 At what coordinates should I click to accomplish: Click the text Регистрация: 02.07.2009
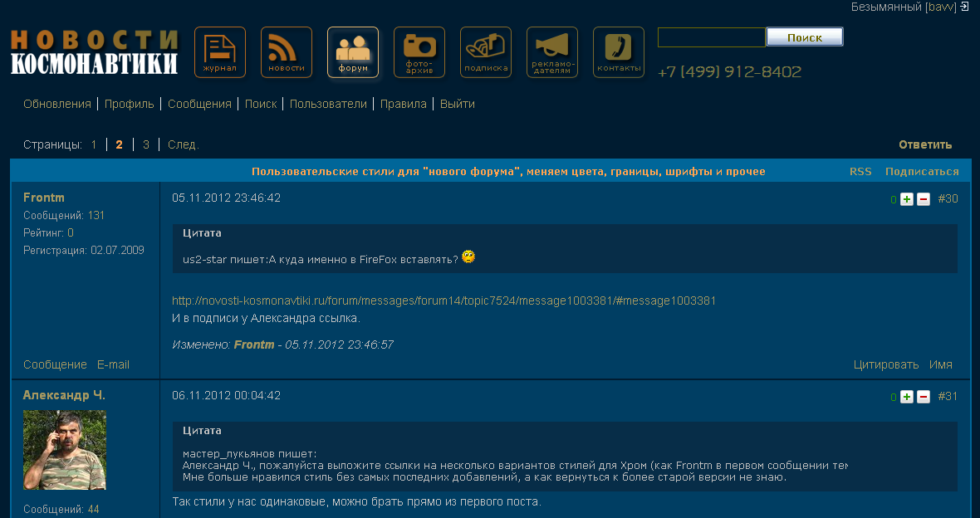(x=84, y=251)
